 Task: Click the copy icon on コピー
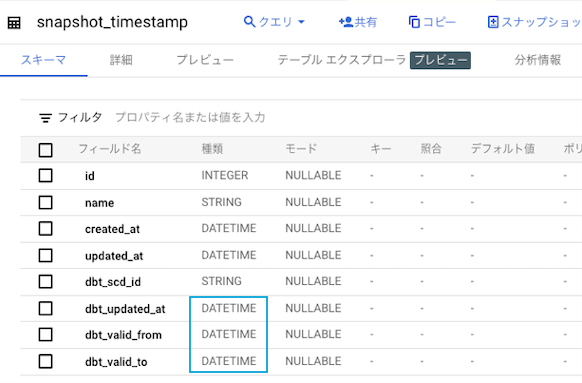414,22
